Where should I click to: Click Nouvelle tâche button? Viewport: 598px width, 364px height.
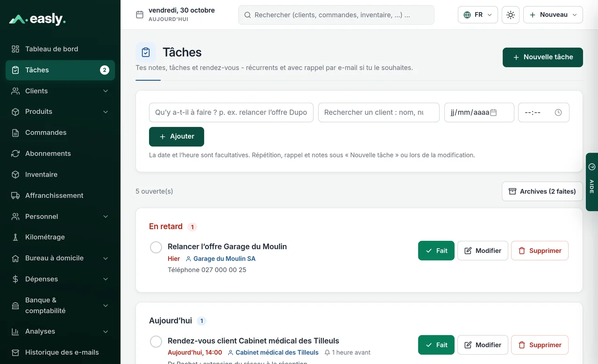point(543,57)
